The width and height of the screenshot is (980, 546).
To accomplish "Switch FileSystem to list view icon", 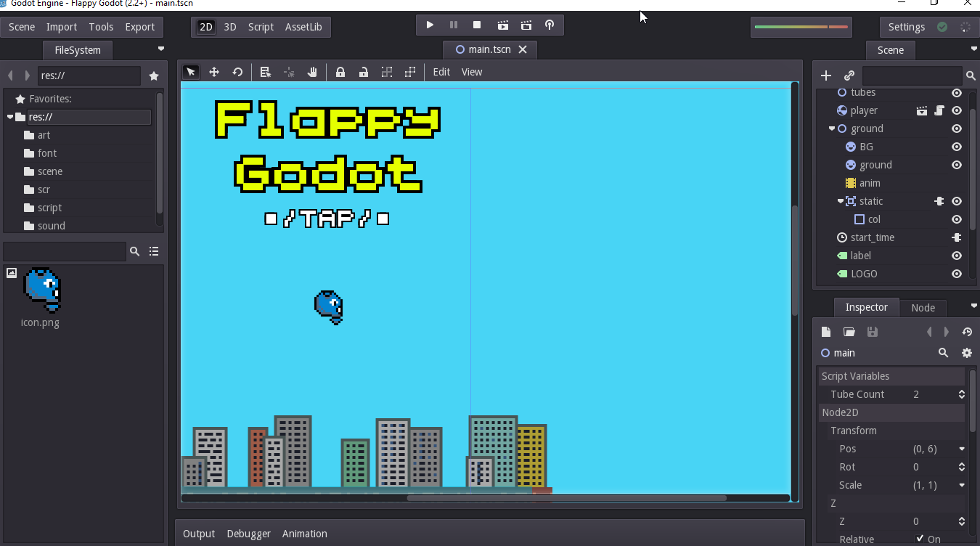I will (154, 251).
